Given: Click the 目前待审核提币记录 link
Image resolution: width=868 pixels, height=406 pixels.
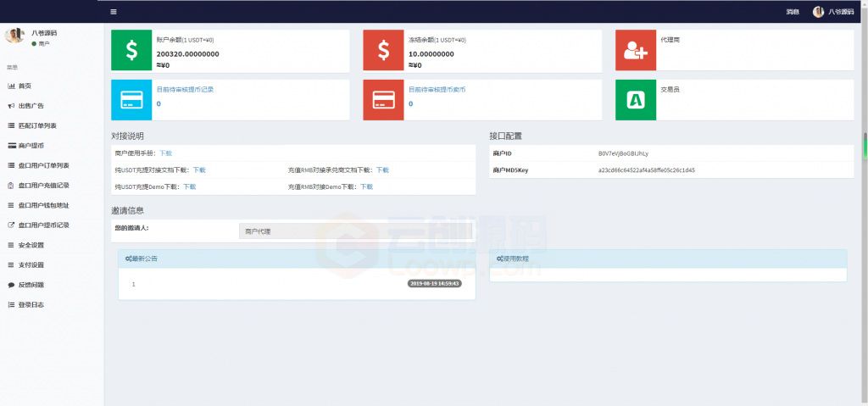Looking at the screenshot, I should 185,89.
